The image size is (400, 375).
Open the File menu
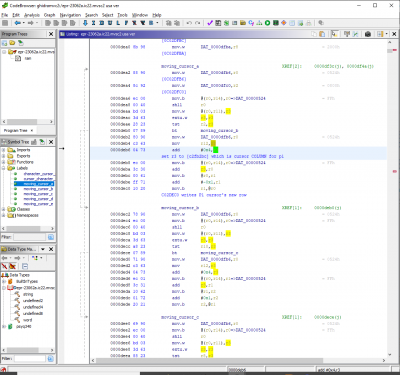(x=5, y=15)
